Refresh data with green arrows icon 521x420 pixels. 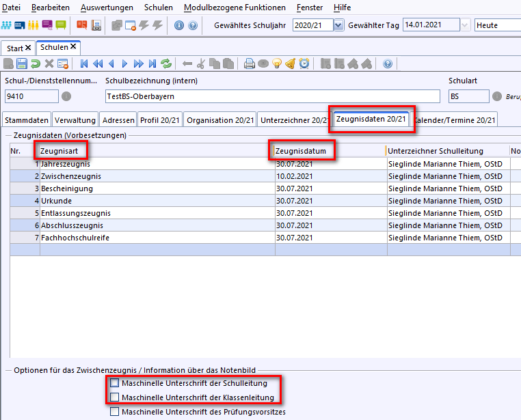(x=166, y=64)
